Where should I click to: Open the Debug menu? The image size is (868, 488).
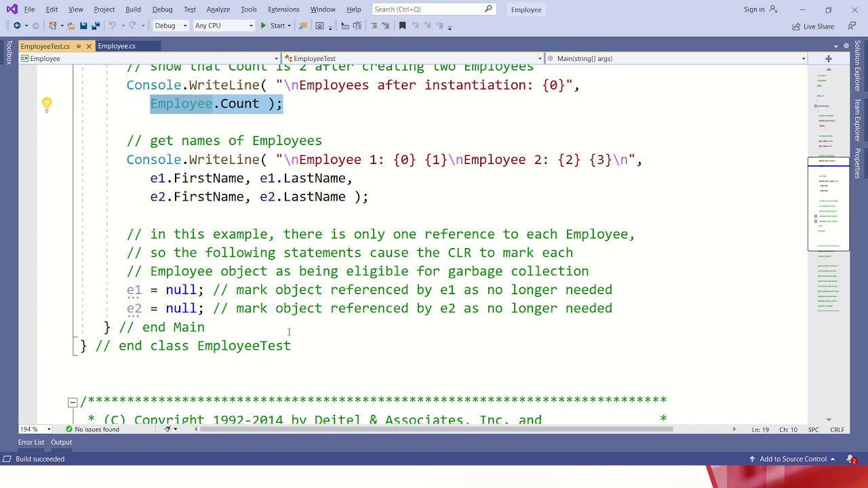pos(162,9)
